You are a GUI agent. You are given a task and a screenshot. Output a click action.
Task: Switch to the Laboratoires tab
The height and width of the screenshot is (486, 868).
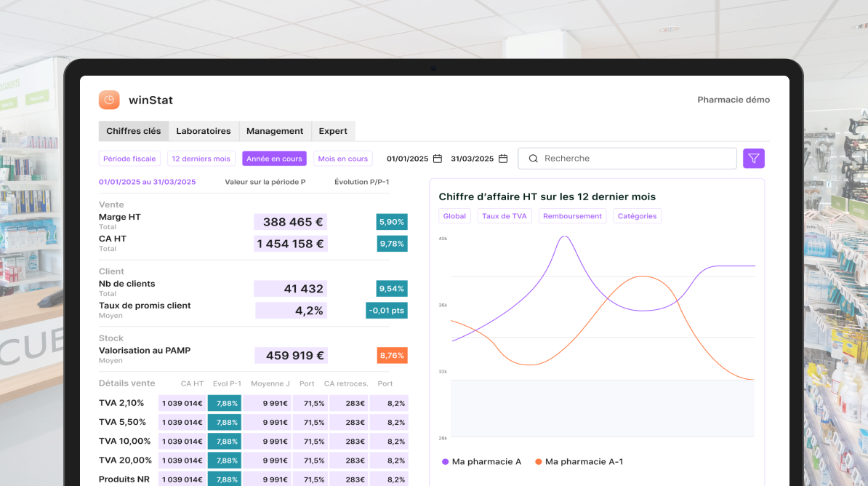[x=204, y=132]
